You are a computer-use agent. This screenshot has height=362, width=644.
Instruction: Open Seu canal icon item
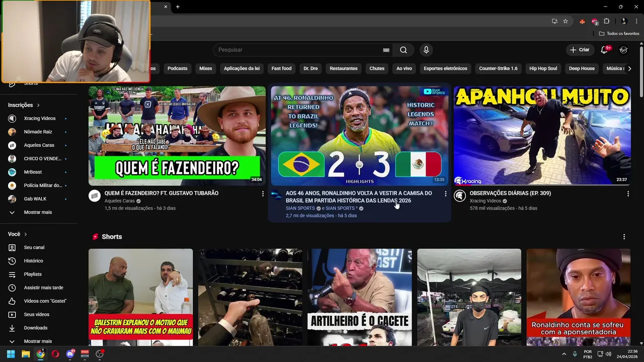12,247
